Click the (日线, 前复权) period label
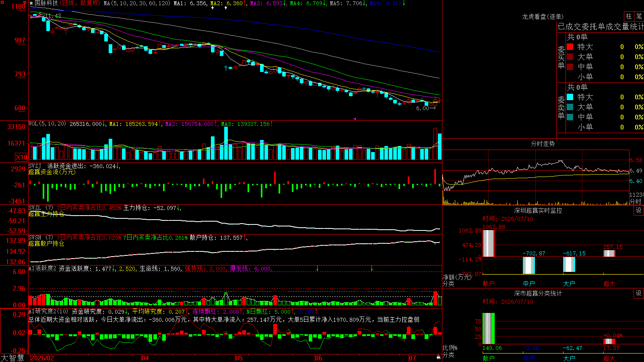Screen dimensions: 644x362 click(x=79, y=3)
